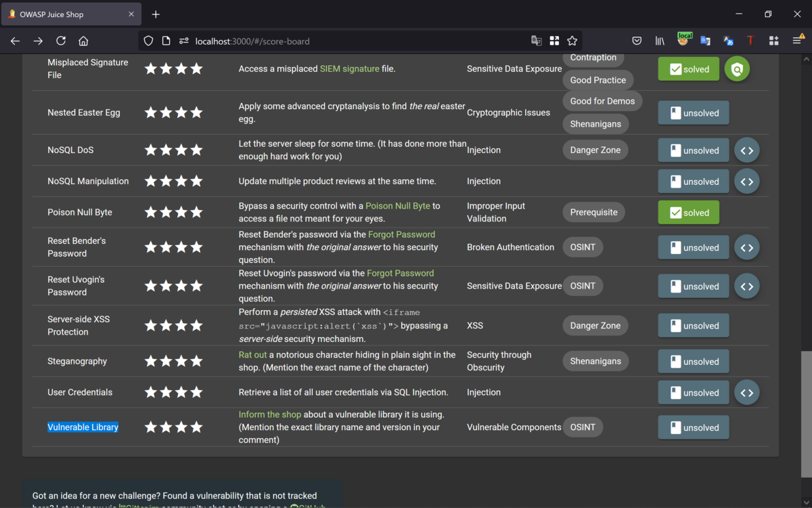This screenshot has width=812, height=508.
Task: Click the Prerequisite tag
Action: click(x=593, y=212)
